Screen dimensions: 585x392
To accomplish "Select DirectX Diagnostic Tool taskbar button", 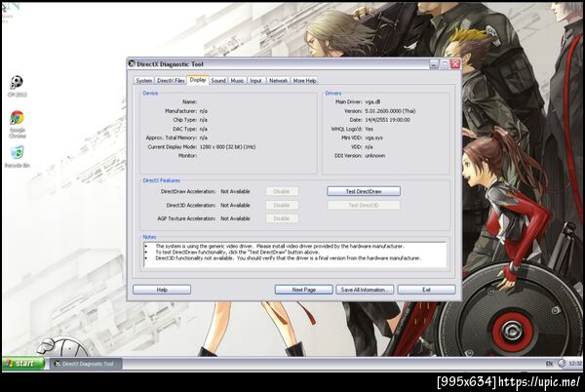I will 86,364.
